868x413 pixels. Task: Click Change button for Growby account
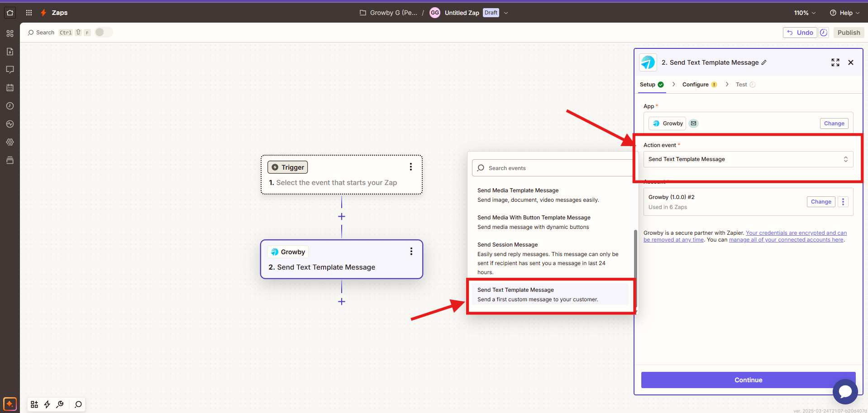821,202
